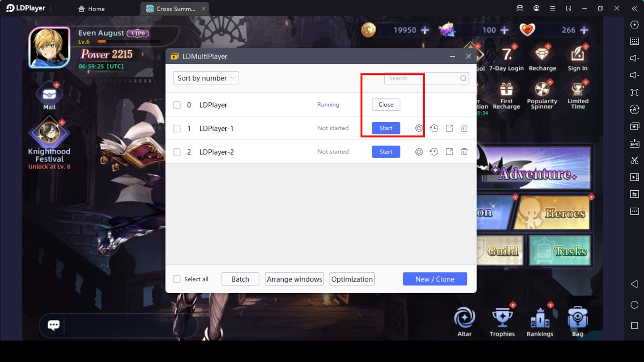The width and height of the screenshot is (644, 362).
Task: Open the Popularity Spinner icon
Action: click(x=542, y=95)
